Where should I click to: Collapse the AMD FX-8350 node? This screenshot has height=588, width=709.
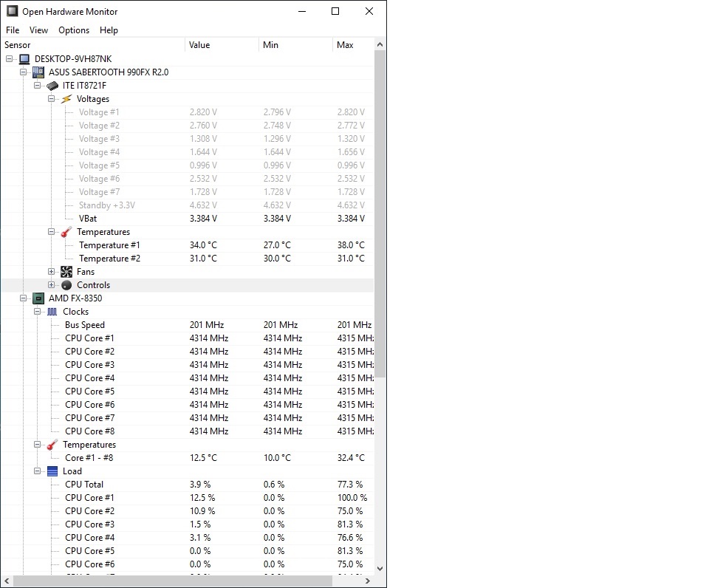coord(23,298)
